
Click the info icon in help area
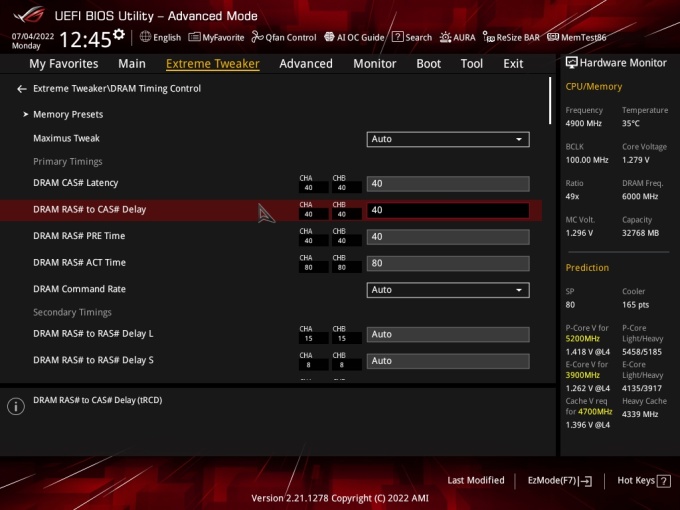point(16,406)
